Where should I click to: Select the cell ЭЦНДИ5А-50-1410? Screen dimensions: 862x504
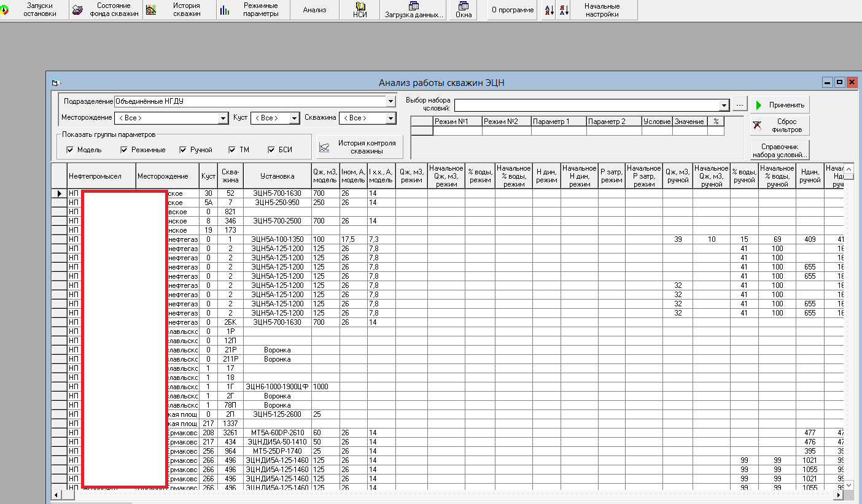(x=277, y=442)
